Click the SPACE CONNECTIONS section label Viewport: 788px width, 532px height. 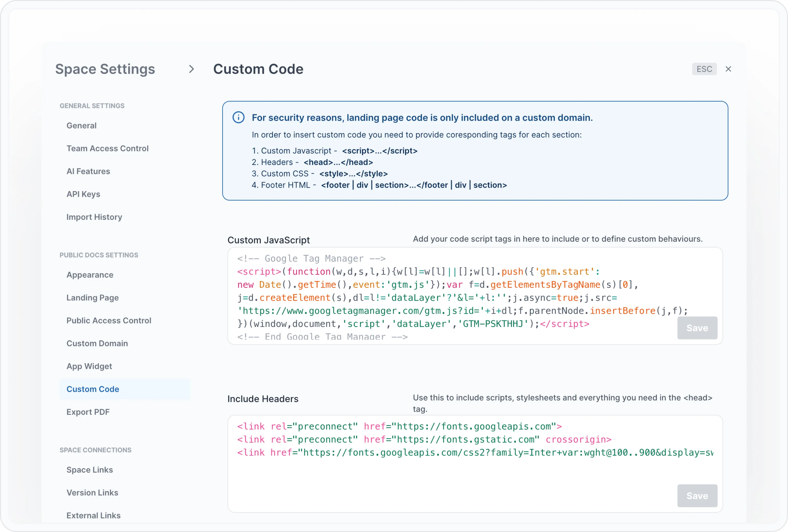[96, 450]
